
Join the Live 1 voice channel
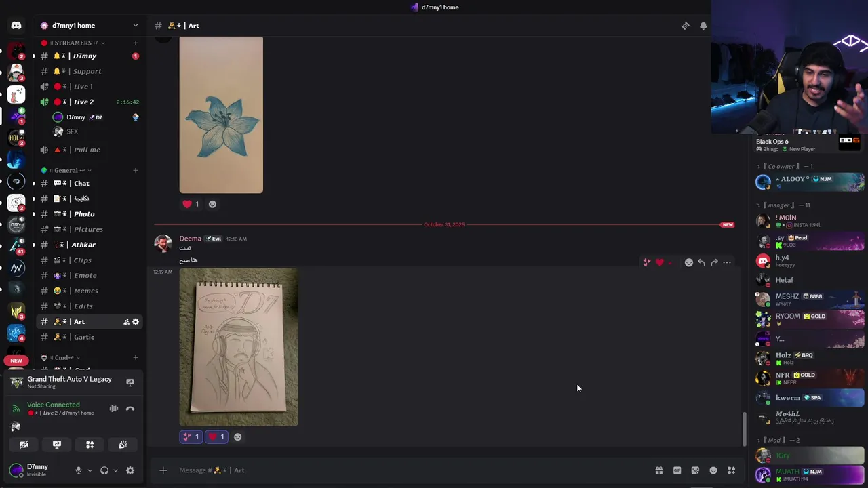(90, 87)
